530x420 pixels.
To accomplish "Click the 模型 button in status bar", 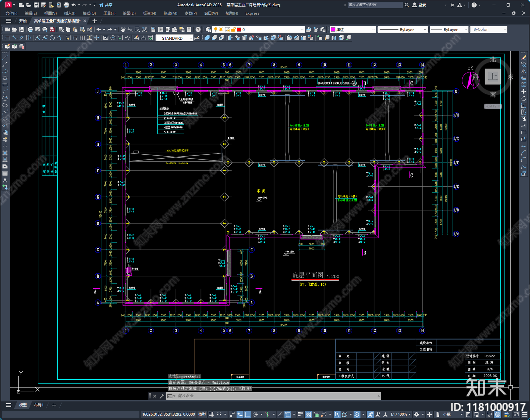I will pos(202,414).
